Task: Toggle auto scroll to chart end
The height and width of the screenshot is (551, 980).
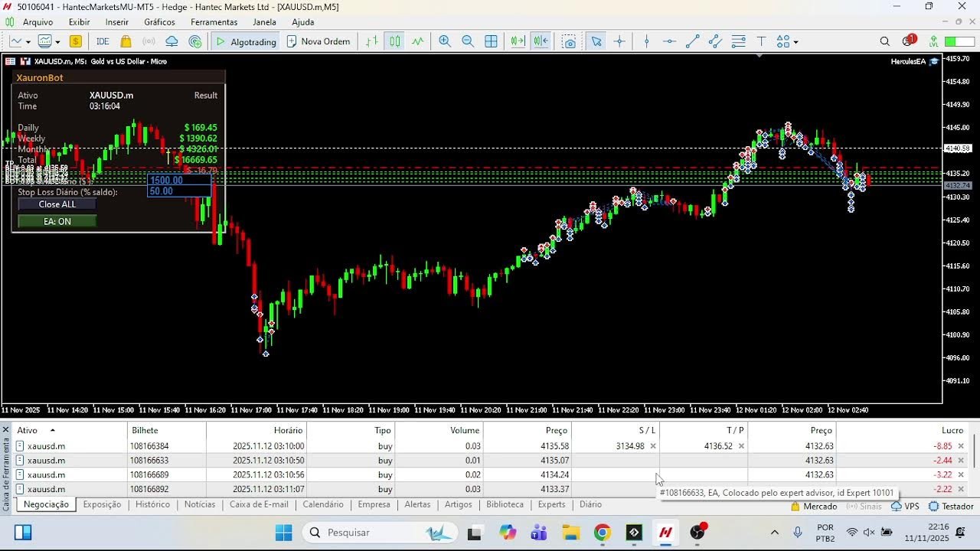Action: 518,41
